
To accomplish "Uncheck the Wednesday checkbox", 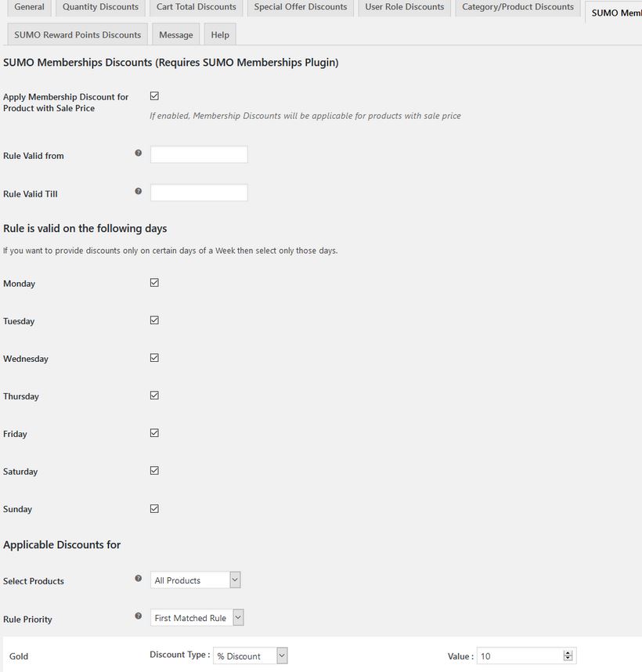I will 154,357.
